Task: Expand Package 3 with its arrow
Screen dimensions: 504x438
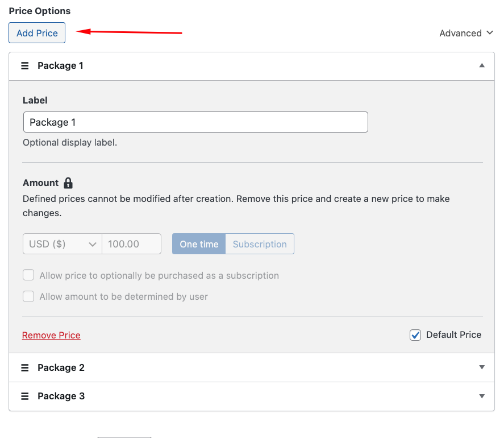Action: point(482,396)
